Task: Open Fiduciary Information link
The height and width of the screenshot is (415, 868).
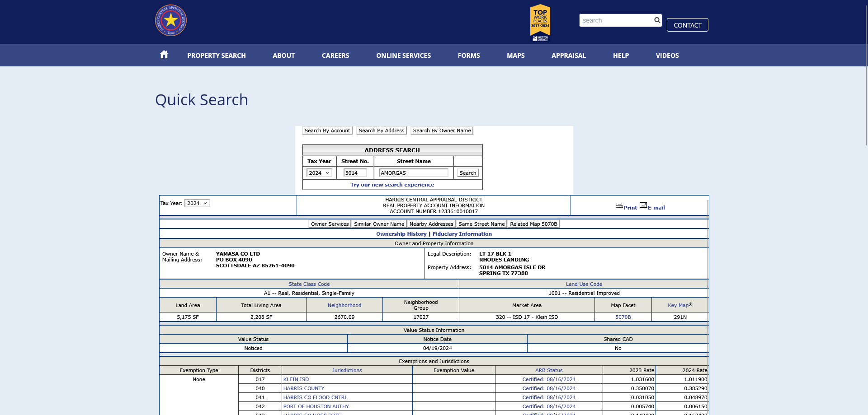Action: 462,234
